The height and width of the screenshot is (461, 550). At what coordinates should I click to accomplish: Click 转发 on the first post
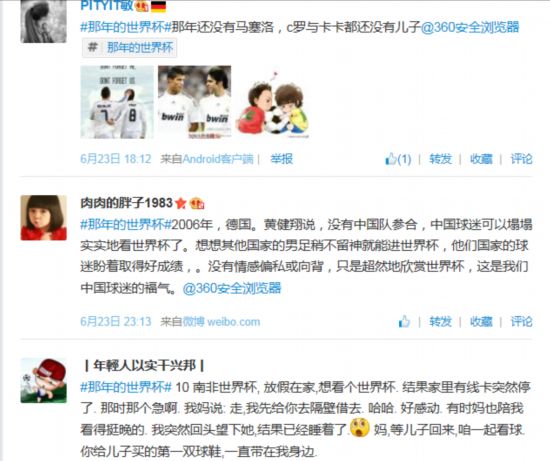click(x=441, y=159)
